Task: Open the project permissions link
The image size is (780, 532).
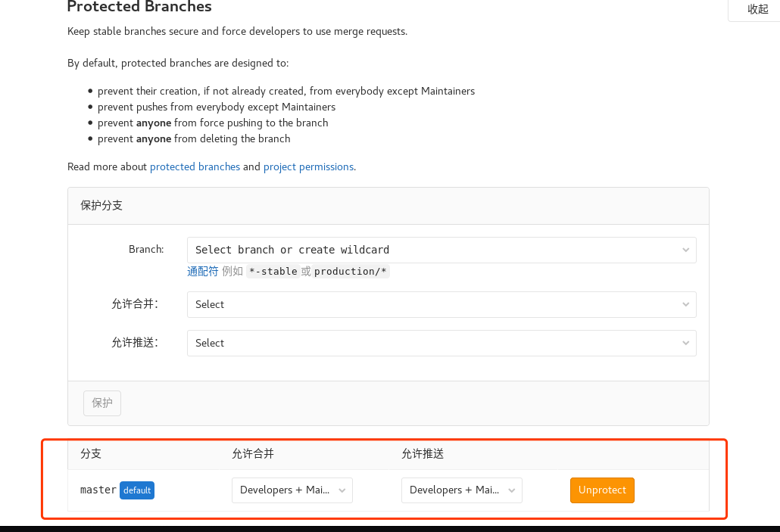Action: pyautogui.click(x=308, y=166)
